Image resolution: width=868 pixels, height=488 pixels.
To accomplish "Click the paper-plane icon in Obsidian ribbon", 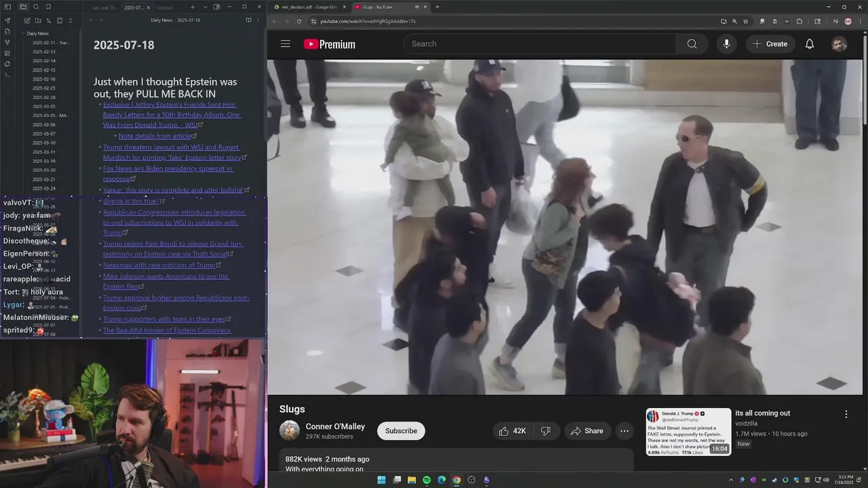I will tap(7, 20).
